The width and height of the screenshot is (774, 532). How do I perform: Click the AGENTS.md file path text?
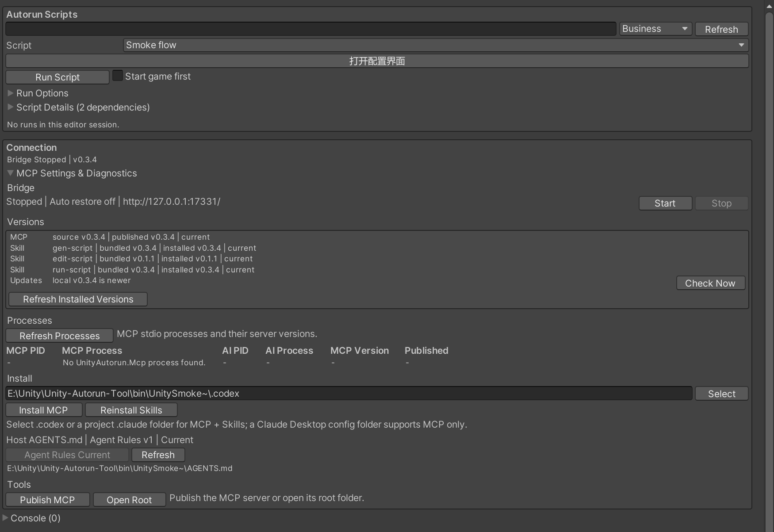pyautogui.click(x=119, y=468)
